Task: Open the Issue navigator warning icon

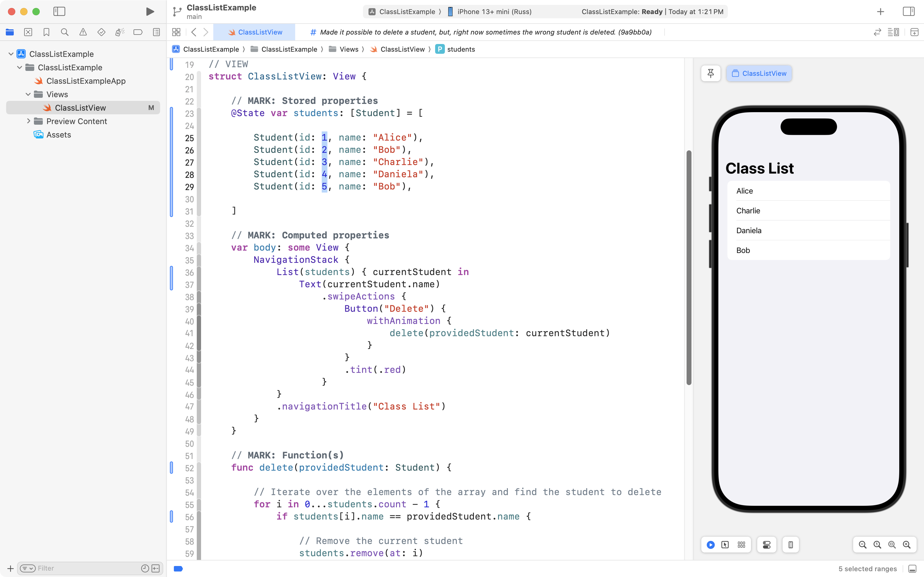Action: 83,32
